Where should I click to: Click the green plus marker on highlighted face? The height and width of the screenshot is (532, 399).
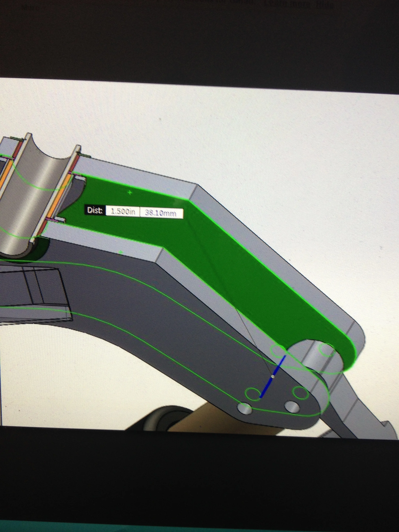pyautogui.click(x=130, y=192)
